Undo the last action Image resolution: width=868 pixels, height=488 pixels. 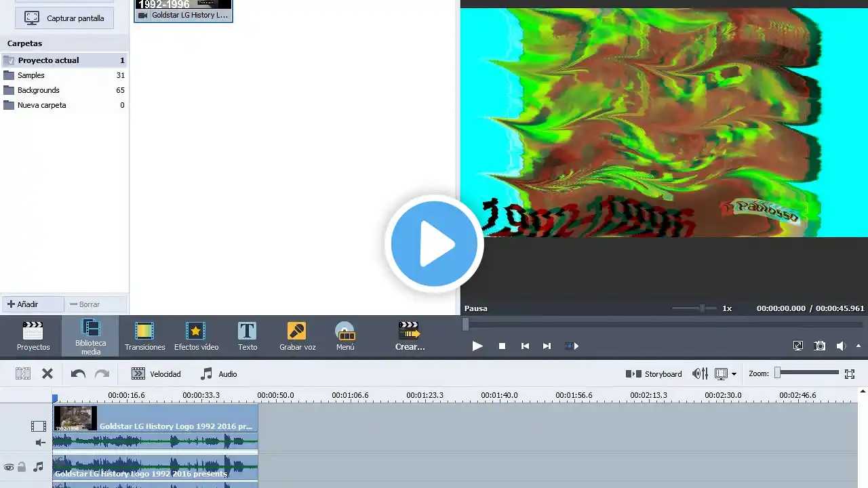pos(78,373)
